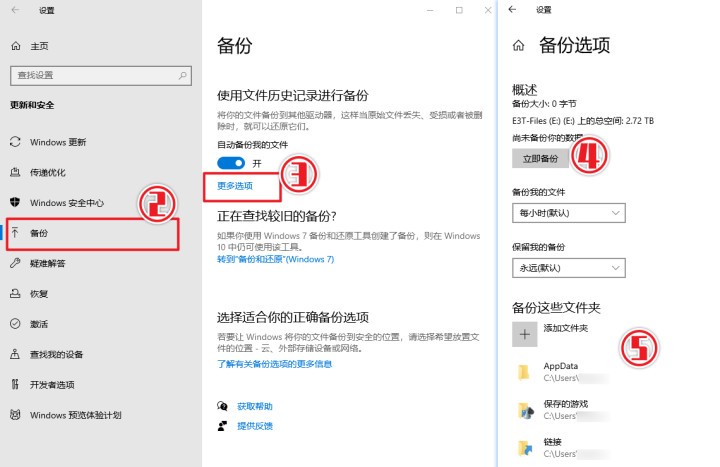Click the 添加文件夹 label
720x467 pixels.
click(x=566, y=328)
